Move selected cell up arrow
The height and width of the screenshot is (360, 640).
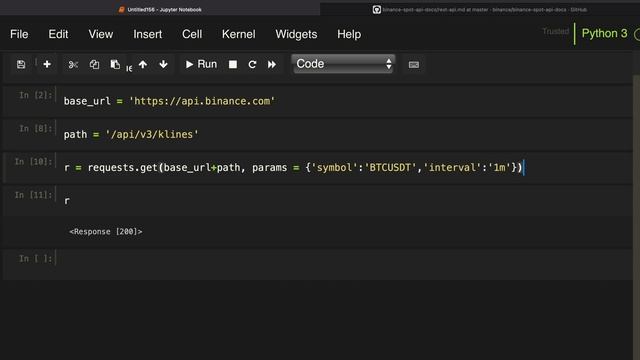[143, 64]
